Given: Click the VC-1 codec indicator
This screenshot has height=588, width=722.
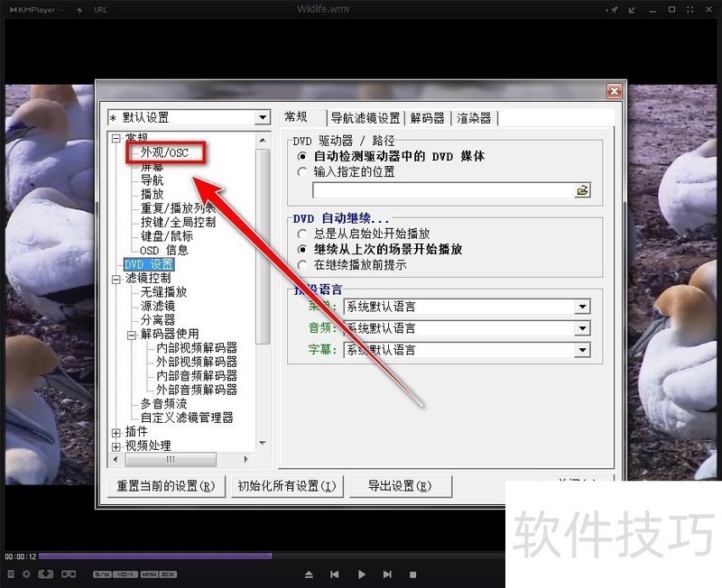Looking at the screenshot, I should [126, 574].
